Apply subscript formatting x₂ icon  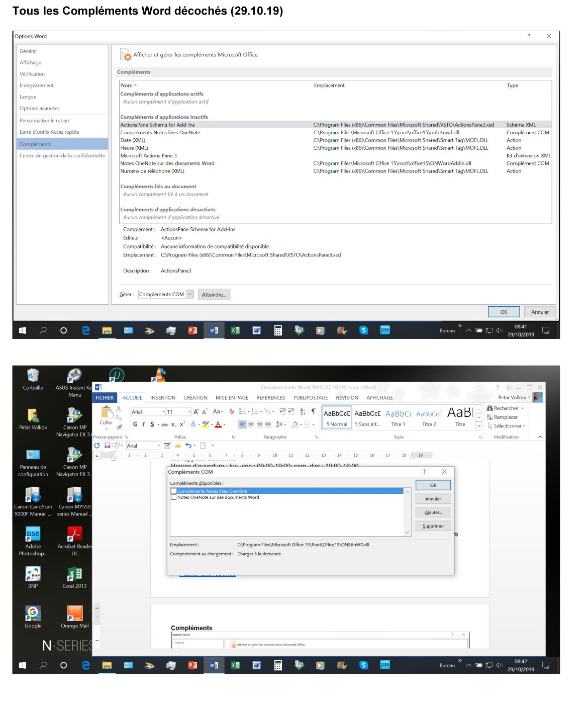173,424
